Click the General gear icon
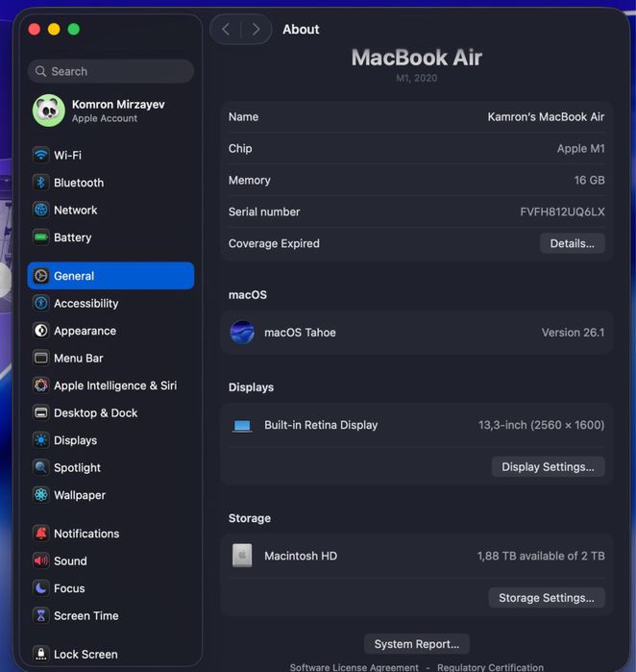Screen dimensions: 636x672 41,276
